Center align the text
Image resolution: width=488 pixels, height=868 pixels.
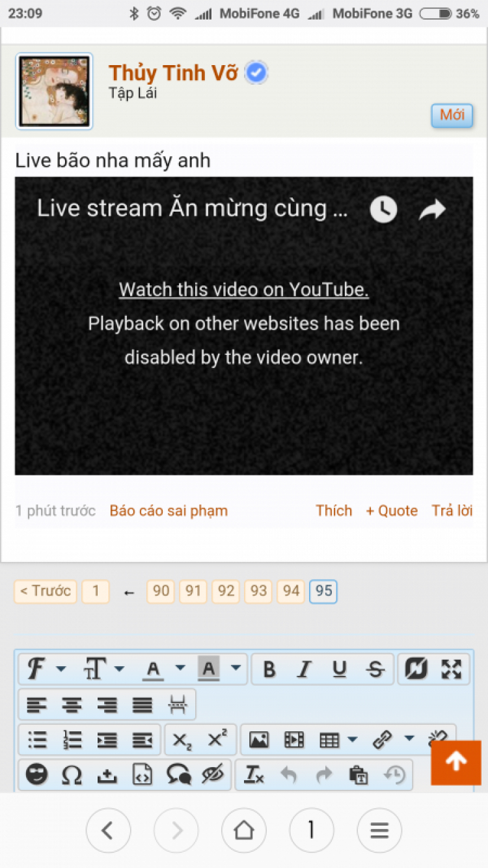point(72,705)
